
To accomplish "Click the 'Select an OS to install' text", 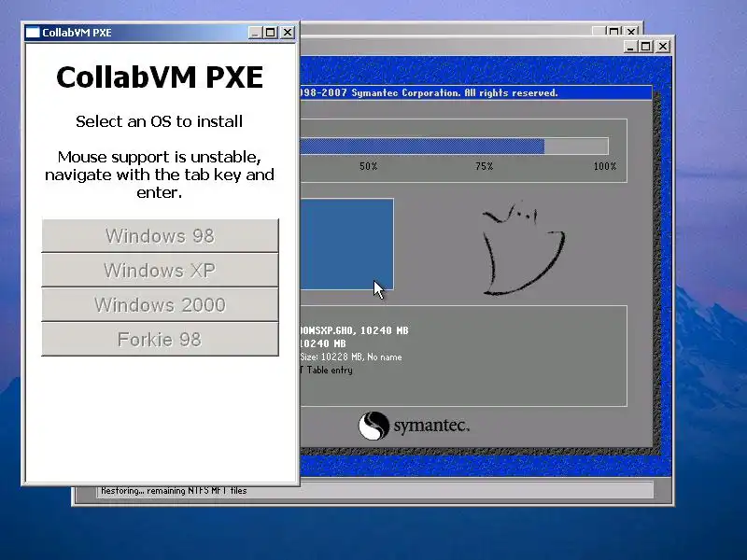I will (x=159, y=121).
